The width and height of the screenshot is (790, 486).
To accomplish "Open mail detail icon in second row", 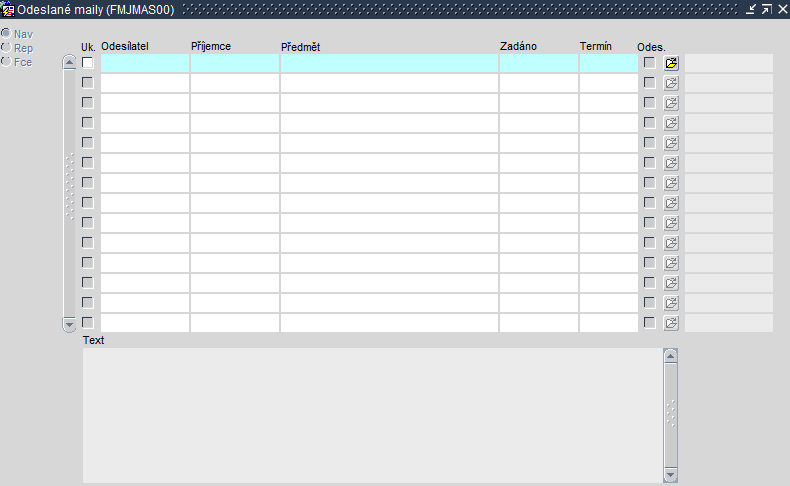I will 671,83.
